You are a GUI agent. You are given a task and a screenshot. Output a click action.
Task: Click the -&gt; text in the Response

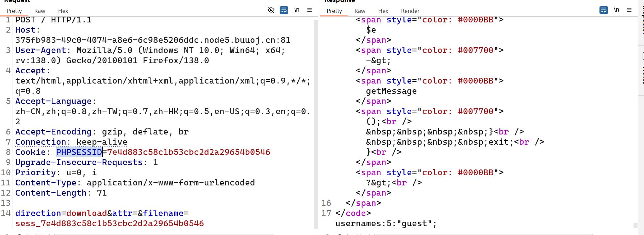coord(379,60)
